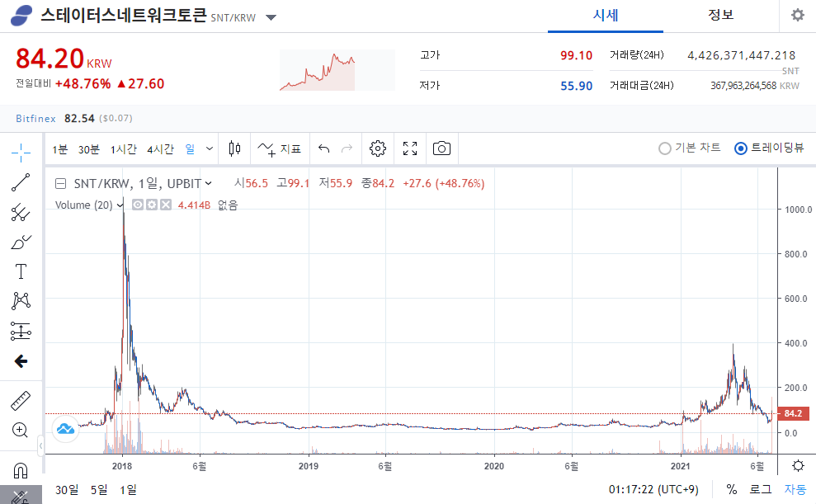Viewport: 816px width, 504px height.
Task: Switch to the 정보 tab
Action: (x=721, y=16)
